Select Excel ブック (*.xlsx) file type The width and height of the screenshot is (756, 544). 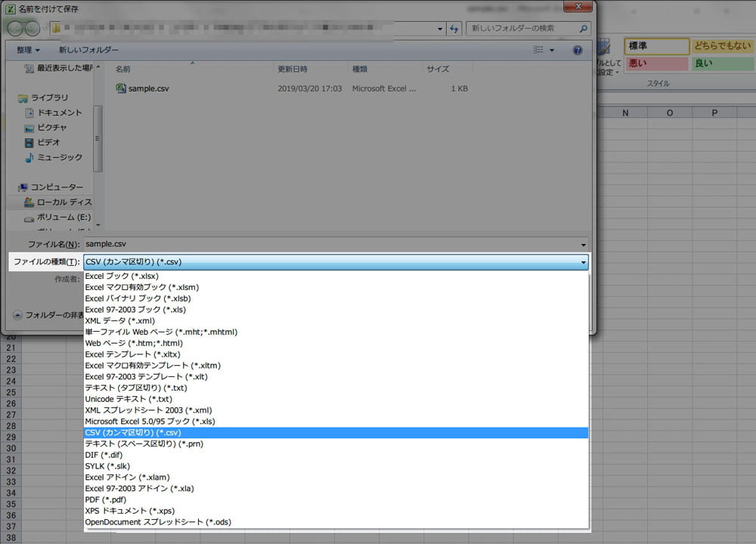tap(336, 276)
